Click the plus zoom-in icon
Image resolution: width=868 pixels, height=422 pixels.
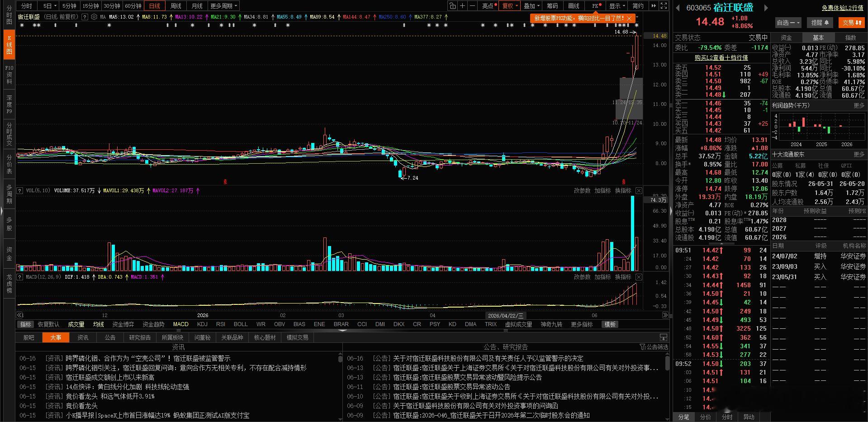coord(462,6)
